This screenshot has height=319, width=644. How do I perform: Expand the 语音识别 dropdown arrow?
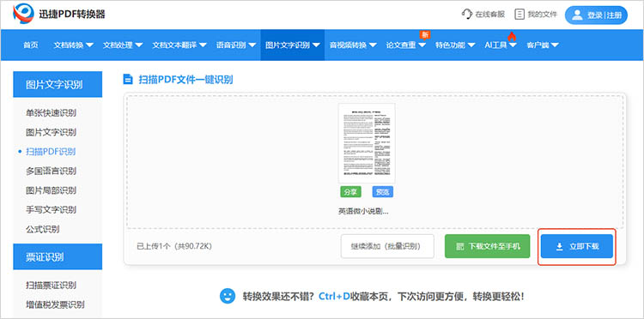click(x=252, y=45)
